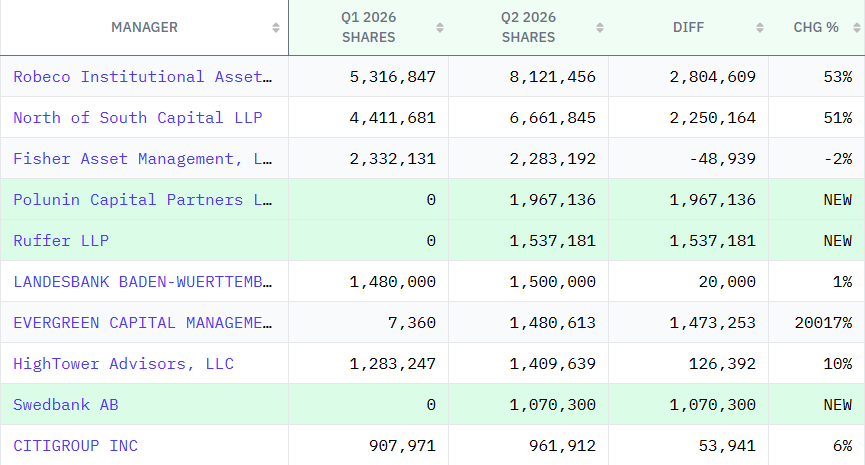Select Fisher Q2 shares 2,283,192
Viewport: 865px width, 465px height.
point(553,159)
